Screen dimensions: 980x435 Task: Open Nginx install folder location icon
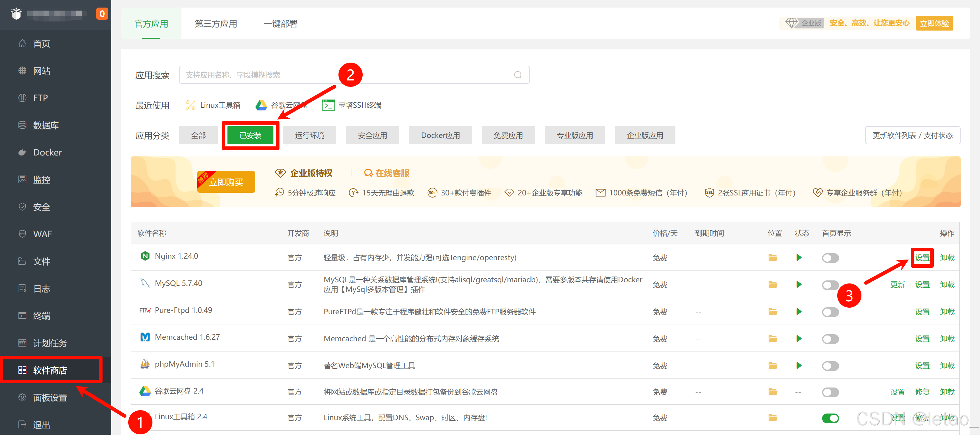coord(772,258)
